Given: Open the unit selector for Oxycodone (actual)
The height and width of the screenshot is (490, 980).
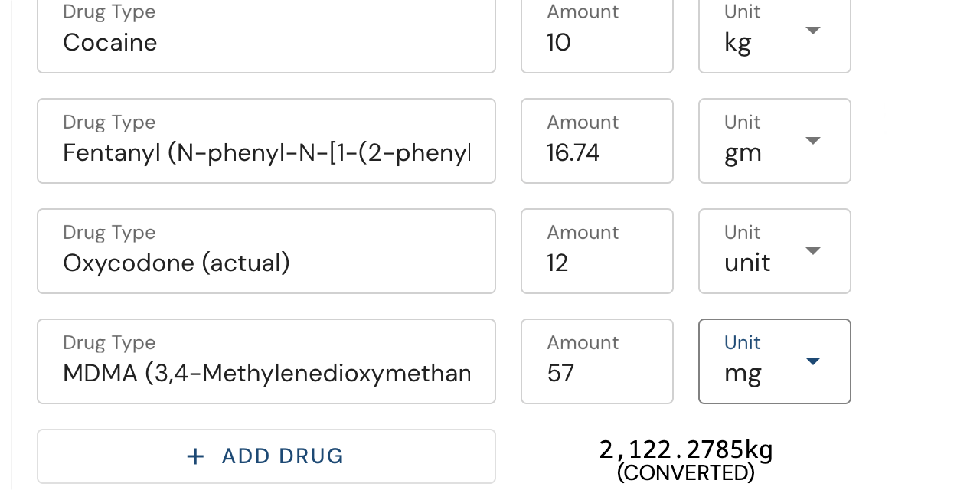Looking at the screenshot, I should [x=774, y=251].
